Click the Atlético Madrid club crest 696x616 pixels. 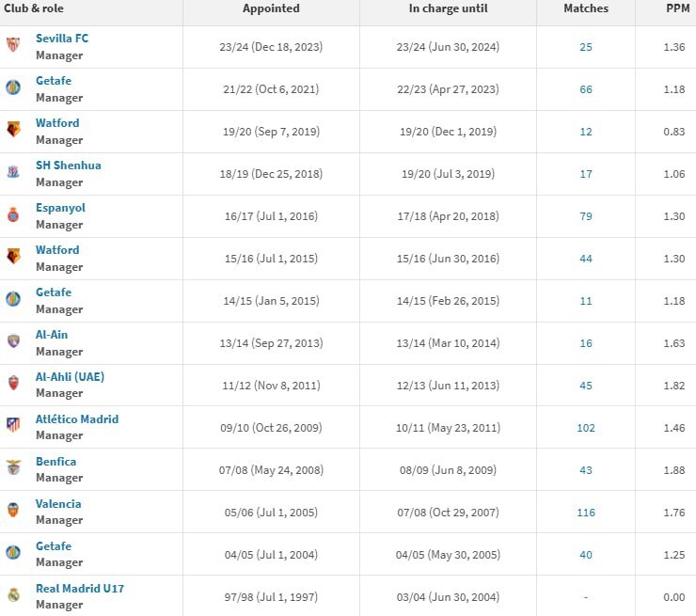coord(13,427)
